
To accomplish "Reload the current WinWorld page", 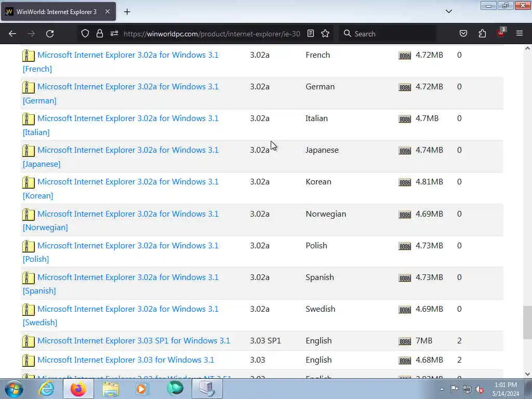I will tap(50, 34).
